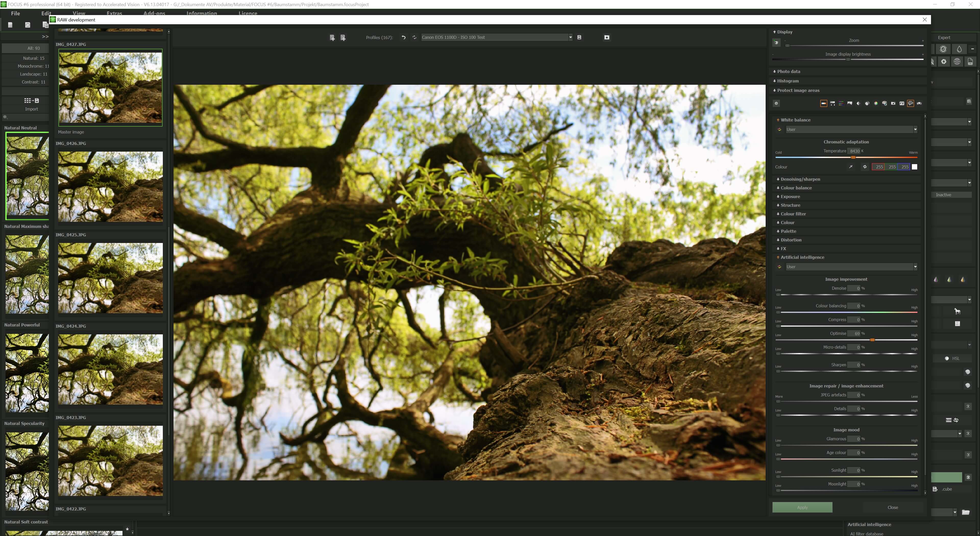Click the Cancel/Close button in dialog
Image resolution: width=980 pixels, height=536 pixels.
(x=892, y=507)
